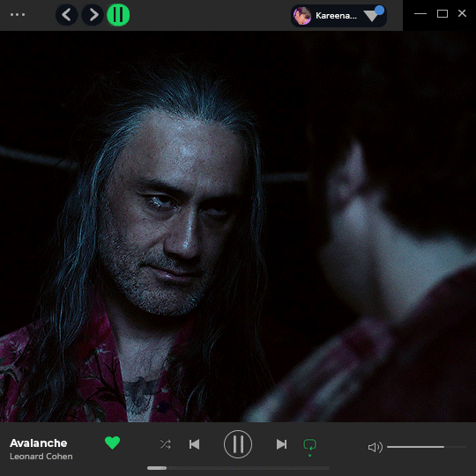Open Kareena profile avatar

point(302,16)
